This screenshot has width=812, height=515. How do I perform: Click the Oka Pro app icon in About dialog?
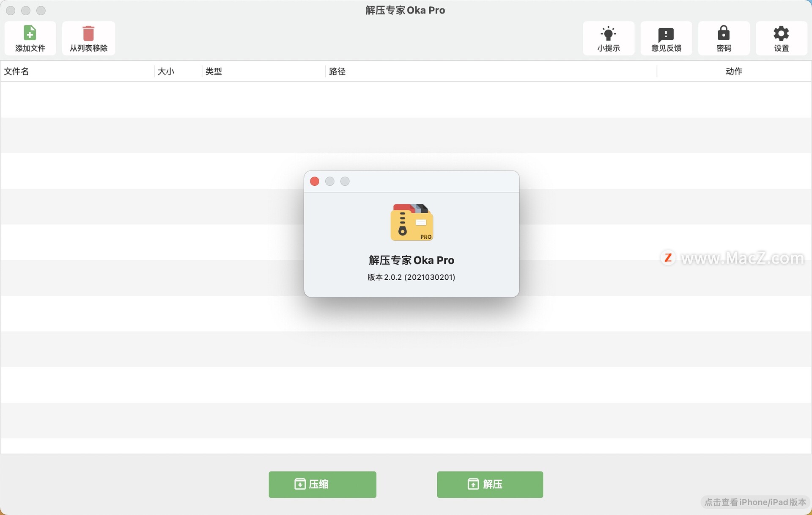pyautogui.click(x=411, y=222)
